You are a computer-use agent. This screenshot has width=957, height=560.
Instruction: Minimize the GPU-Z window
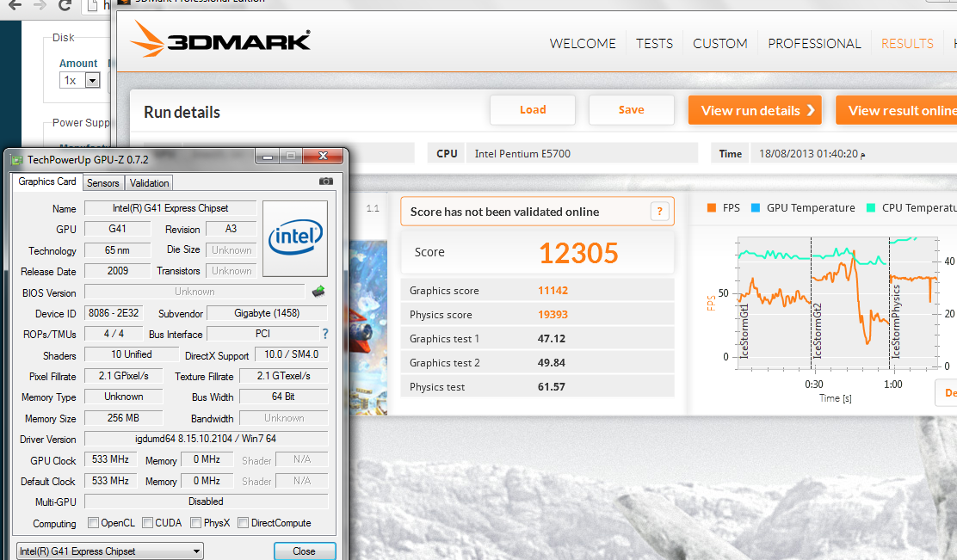pos(267,157)
